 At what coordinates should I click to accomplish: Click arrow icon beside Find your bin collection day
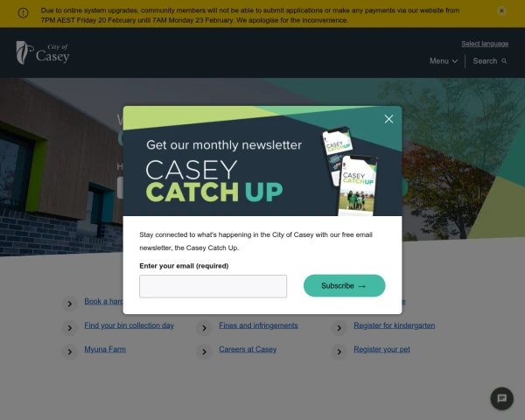pyautogui.click(x=70, y=328)
